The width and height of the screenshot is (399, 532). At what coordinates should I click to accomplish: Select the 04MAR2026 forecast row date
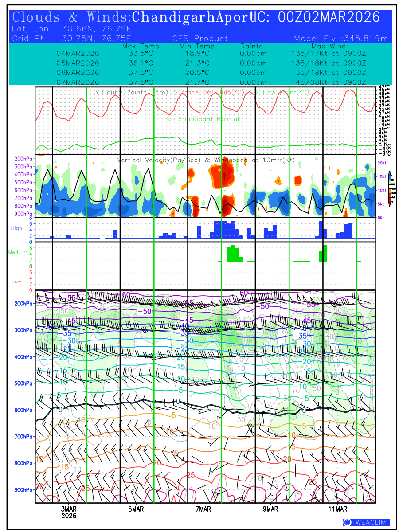pyautogui.click(x=78, y=53)
